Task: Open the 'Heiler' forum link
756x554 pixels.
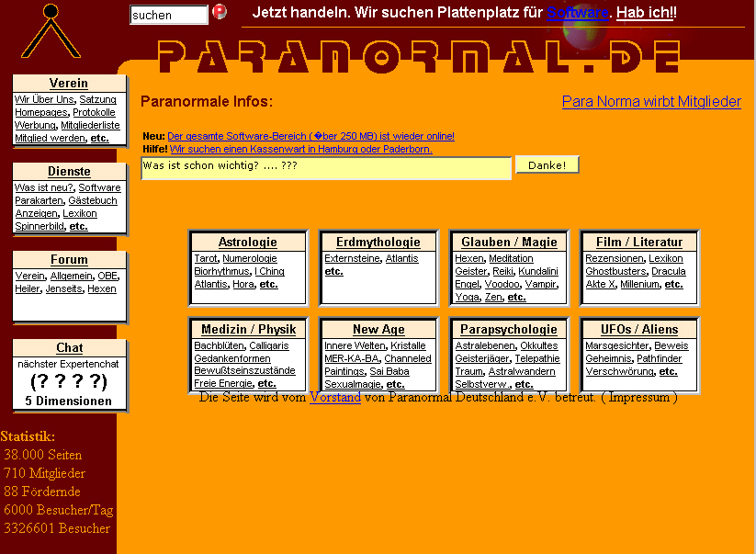Action: coord(28,288)
